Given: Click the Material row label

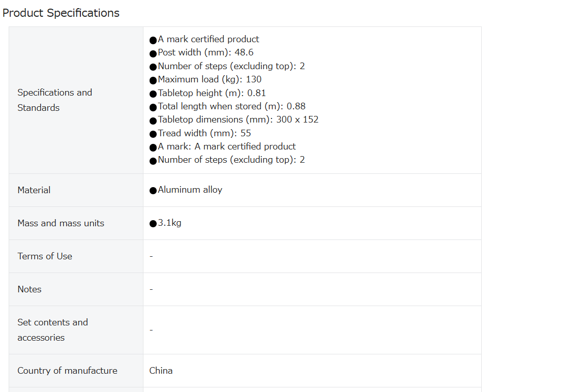Looking at the screenshot, I should tap(34, 190).
